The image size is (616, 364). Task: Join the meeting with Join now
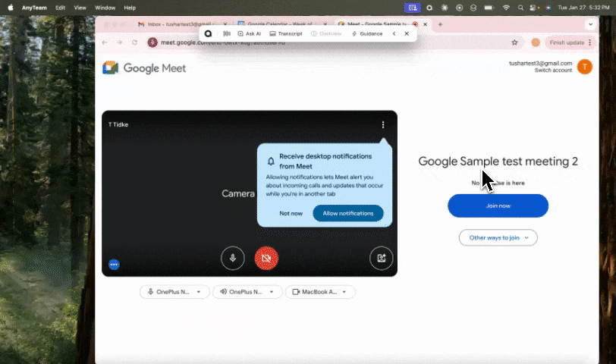tap(498, 206)
